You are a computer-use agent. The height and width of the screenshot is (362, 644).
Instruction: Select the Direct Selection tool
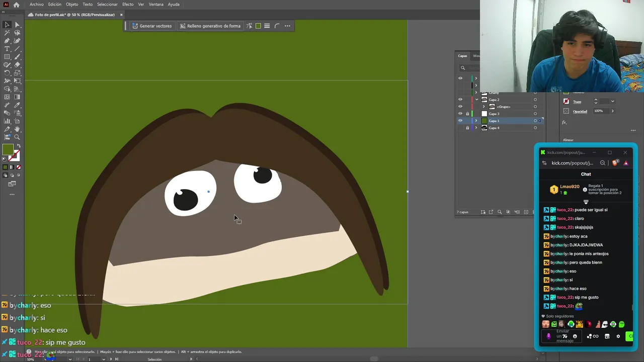tap(17, 25)
